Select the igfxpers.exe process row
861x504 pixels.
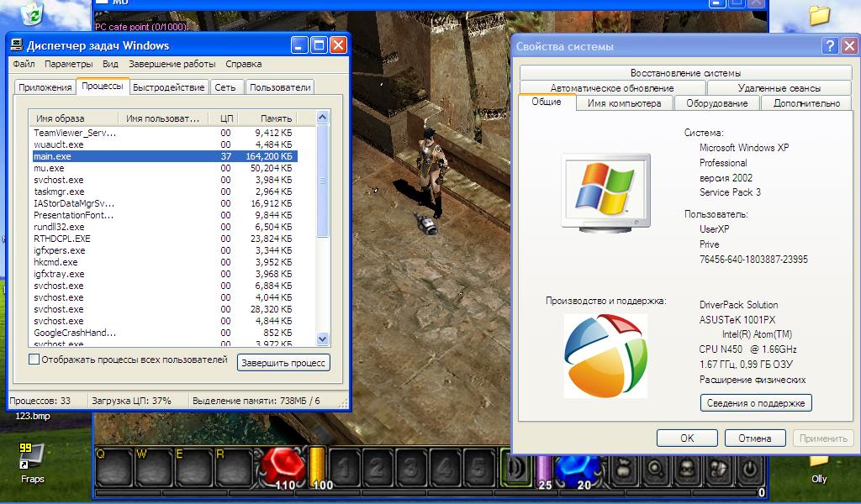point(164,250)
